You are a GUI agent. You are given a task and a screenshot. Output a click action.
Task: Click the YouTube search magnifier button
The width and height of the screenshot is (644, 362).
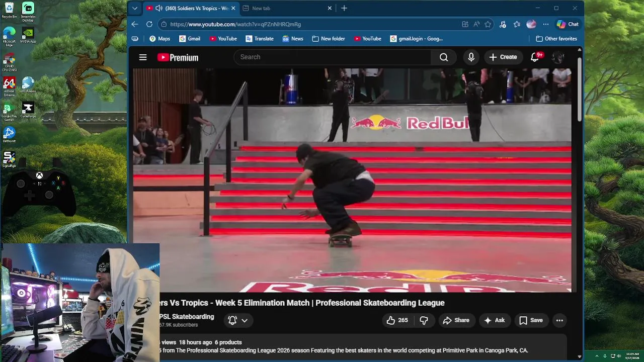tap(444, 57)
